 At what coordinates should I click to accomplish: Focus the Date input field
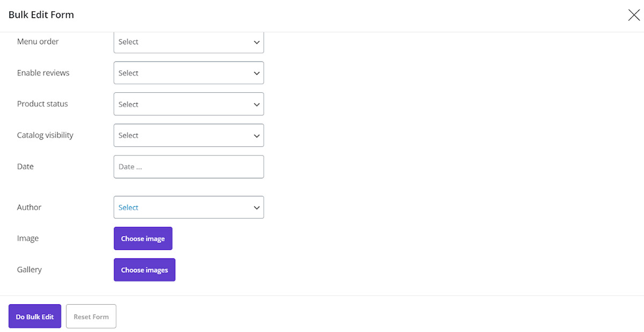point(188,167)
